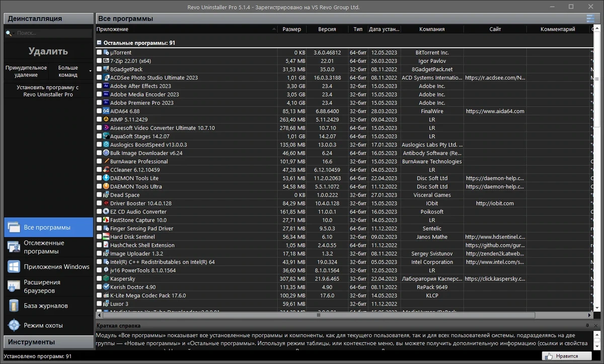This screenshot has height=364, width=604.
Task: Click the All Programs sidebar icon
Action: [x=14, y=227]
